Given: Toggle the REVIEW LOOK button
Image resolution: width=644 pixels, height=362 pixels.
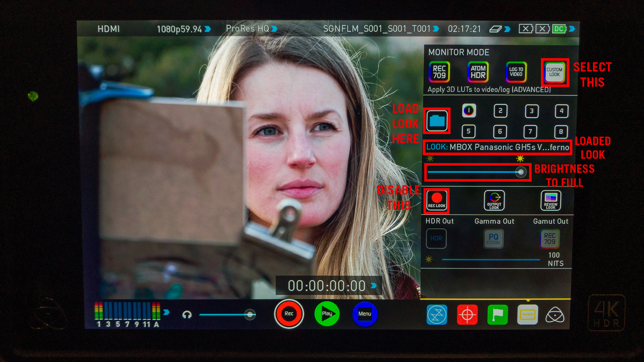Looking at the screenshot, I should pos(550,201).
